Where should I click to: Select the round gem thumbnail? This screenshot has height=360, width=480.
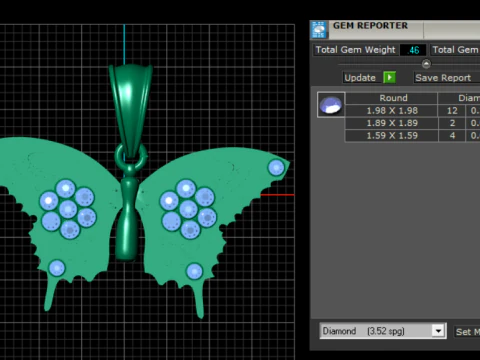pyautogui.click(x=331, y=105)
